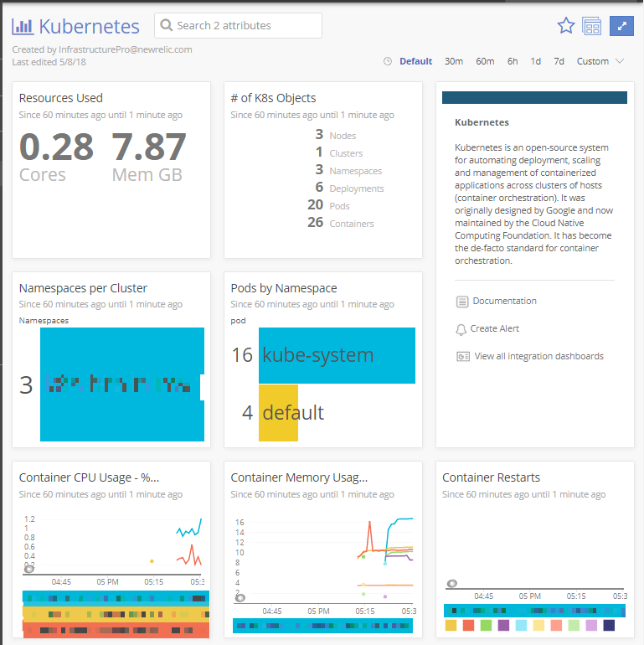Switch time range to 60m
Viewport: 644px width, 645px height.
[485, 61]
